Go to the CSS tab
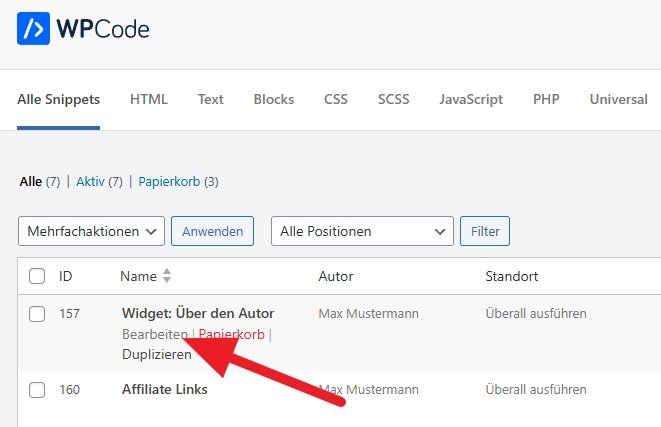661x427 pixels. click(336, 99)
